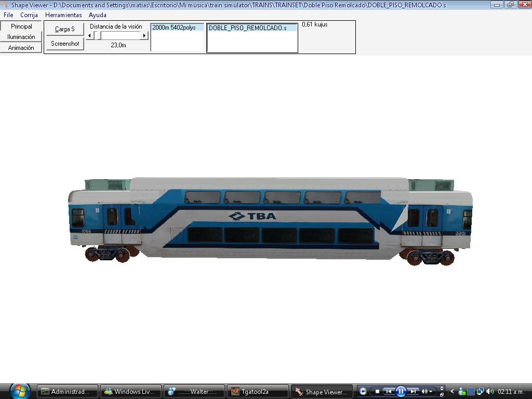This screenshot has height=399, width=532.
Task: Skip to the previous track
Action: 388,391
